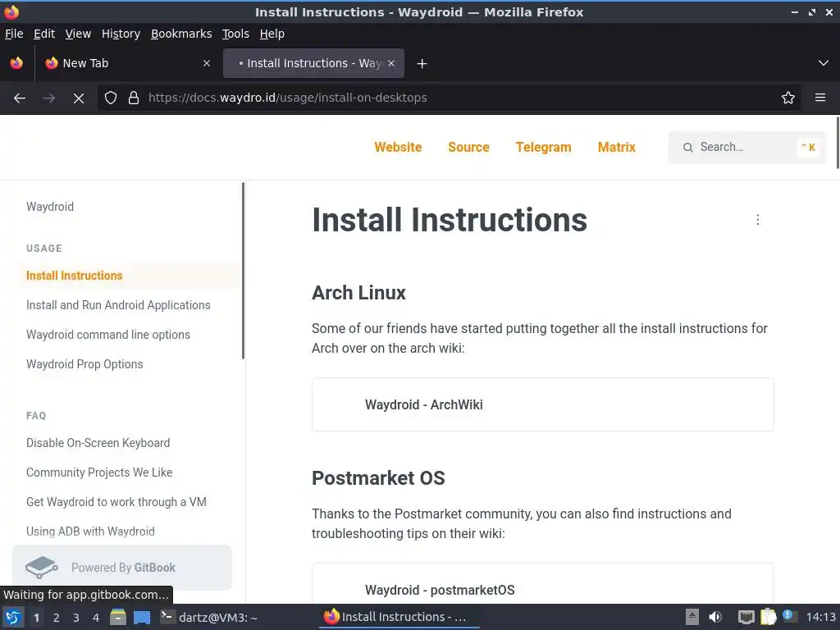The width and height of the screenshot is (840, 630).
Task: Open a new tab with the plus button
Action: click(422, 64)
